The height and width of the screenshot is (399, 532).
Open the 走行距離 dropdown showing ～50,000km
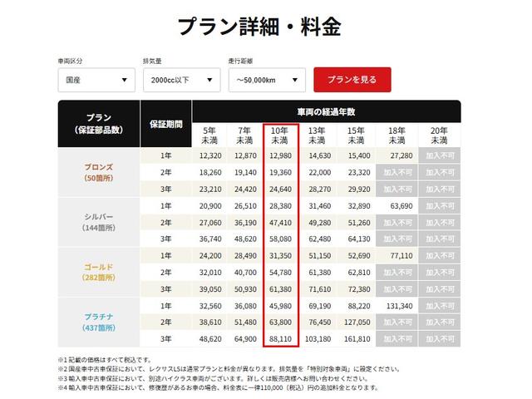[x=267, y=80]
